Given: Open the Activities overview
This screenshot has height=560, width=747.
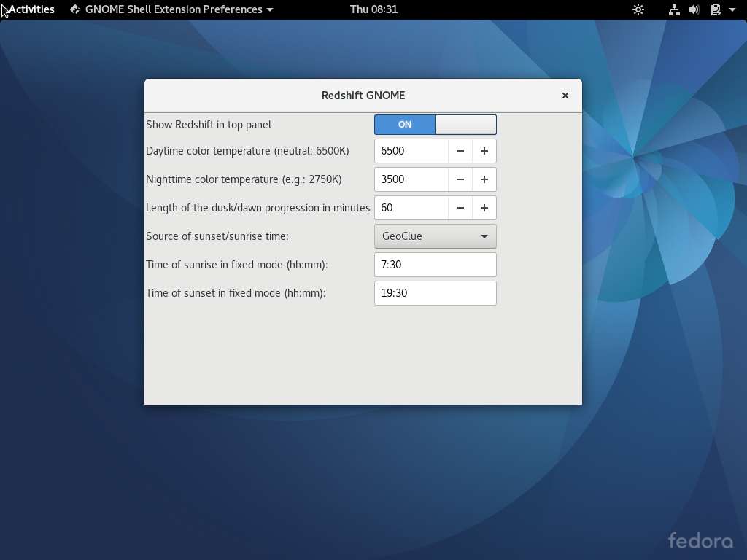Looking at the screenshot, I should [x=31, y=9].
